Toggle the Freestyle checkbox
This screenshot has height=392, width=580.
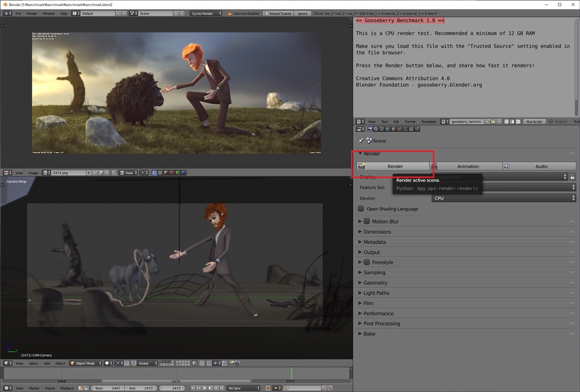(x=366, y=262)
